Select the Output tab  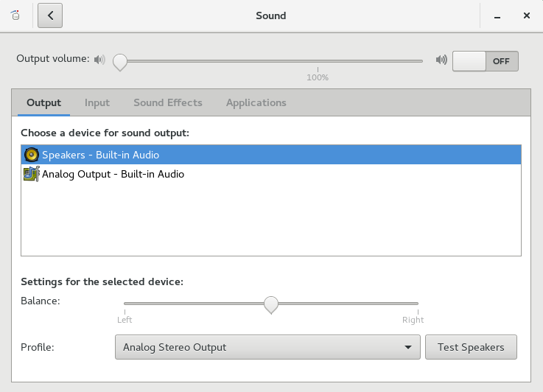pos(43,102)
